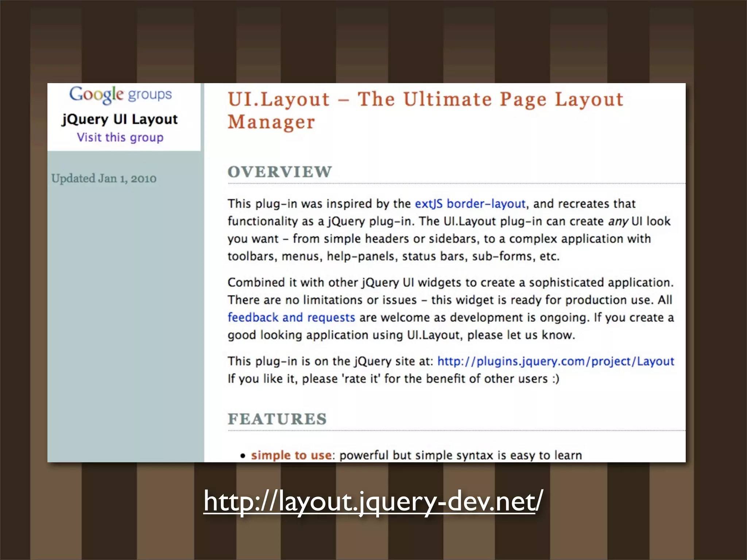Screen dimensions: 747x560
Task: Click the 'This plug-in is on the jQuery site at' text
Action: click(x=330, y=361)
